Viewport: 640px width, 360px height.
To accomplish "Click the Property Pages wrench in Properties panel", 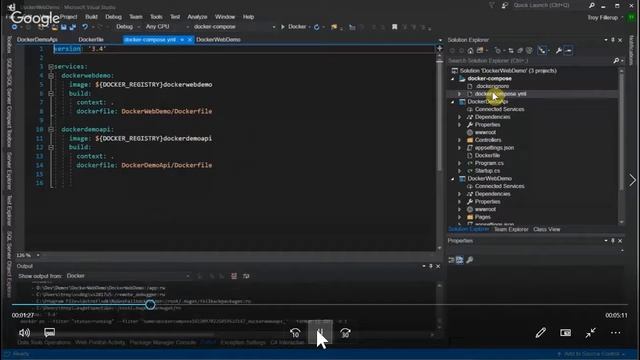I will [x=469, y=260].
